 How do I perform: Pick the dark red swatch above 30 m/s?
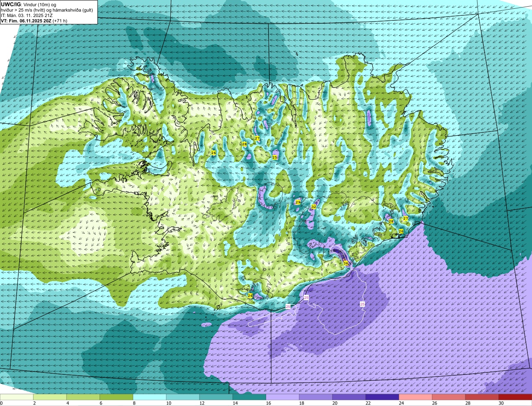point(515,397)
